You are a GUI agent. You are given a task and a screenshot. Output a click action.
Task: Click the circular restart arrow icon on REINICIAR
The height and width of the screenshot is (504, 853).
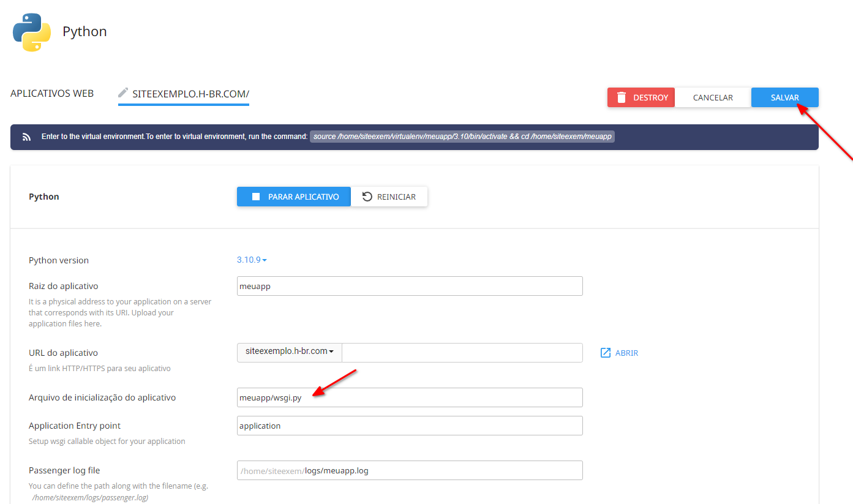367,197
